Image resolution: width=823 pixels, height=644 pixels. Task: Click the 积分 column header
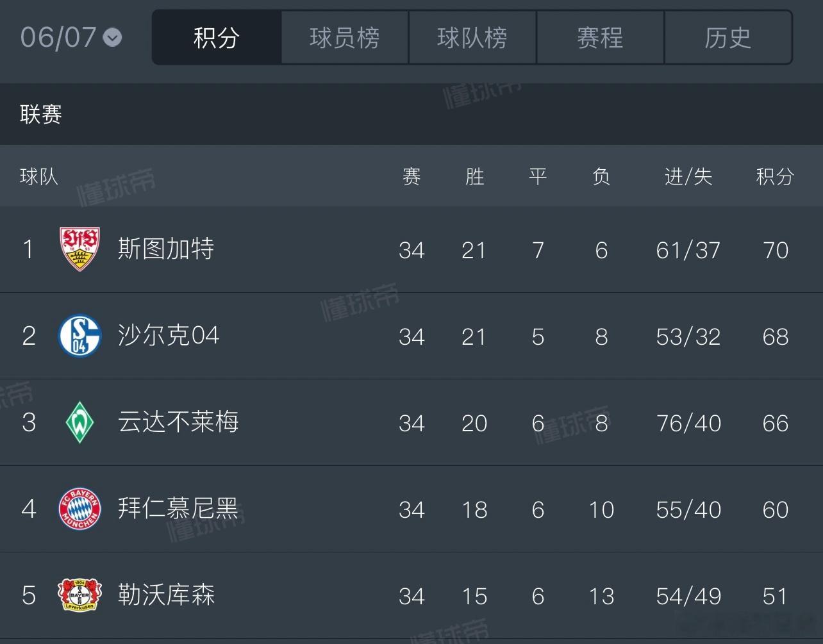[x=775, y=176]
